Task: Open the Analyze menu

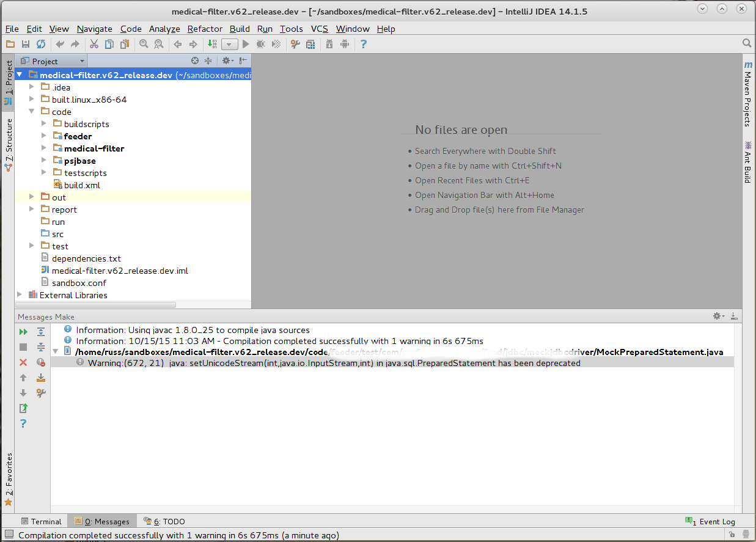Action: tap(164, 29)
